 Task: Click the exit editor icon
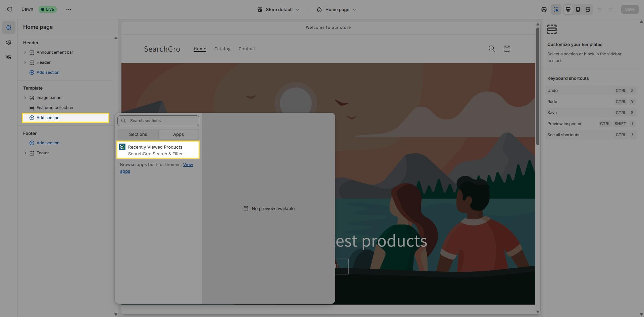9,9
